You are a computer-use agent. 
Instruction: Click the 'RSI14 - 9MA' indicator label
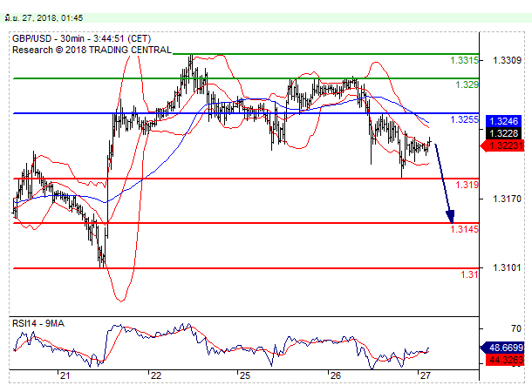click(38, 323)
